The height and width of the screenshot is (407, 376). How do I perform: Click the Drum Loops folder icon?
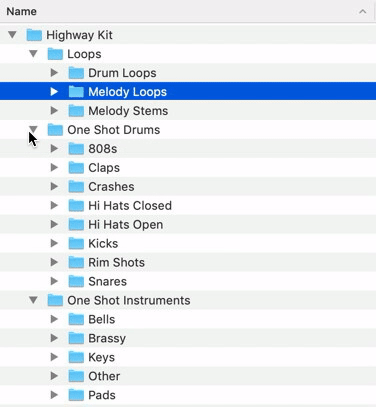(76, 73)
